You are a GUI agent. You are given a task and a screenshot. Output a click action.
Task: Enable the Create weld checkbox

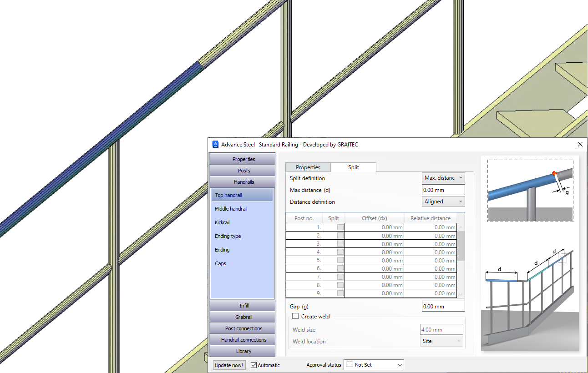295,316
